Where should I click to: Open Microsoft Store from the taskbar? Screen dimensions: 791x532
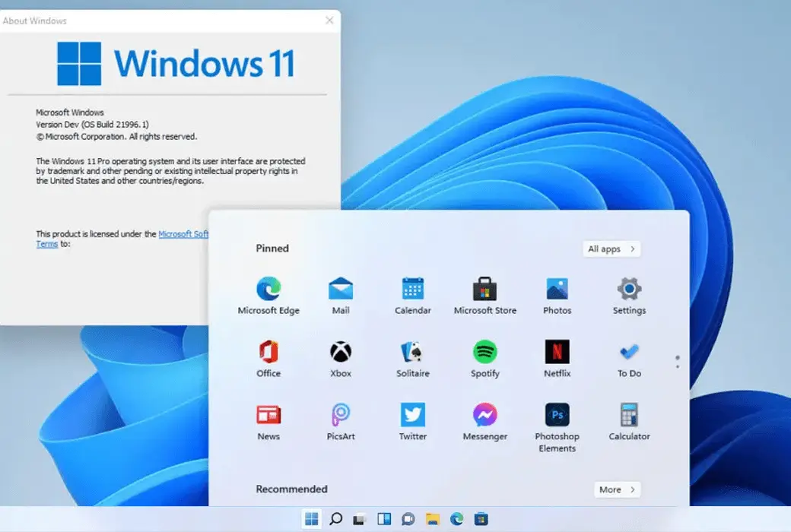click(x=481, y=519)
